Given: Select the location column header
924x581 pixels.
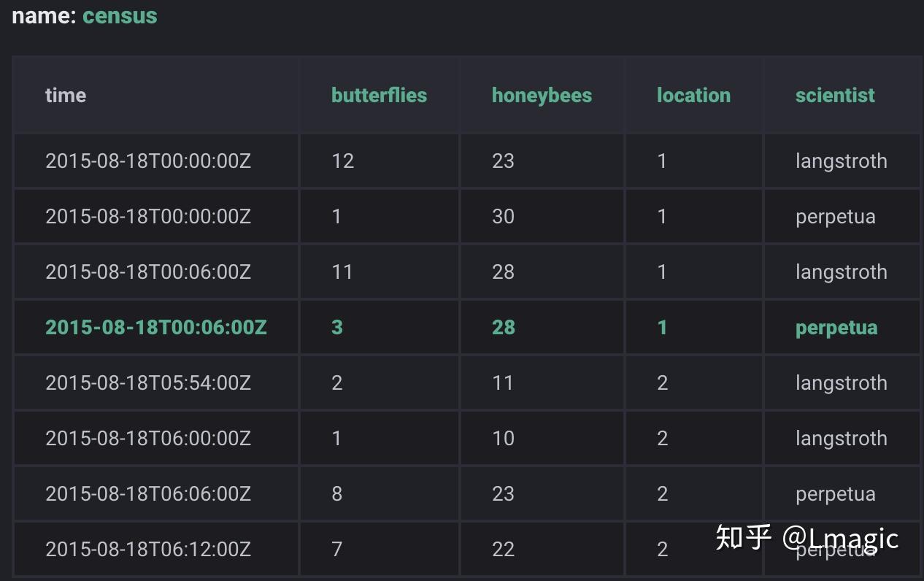Looking at the screenshot, I should 693,96.
